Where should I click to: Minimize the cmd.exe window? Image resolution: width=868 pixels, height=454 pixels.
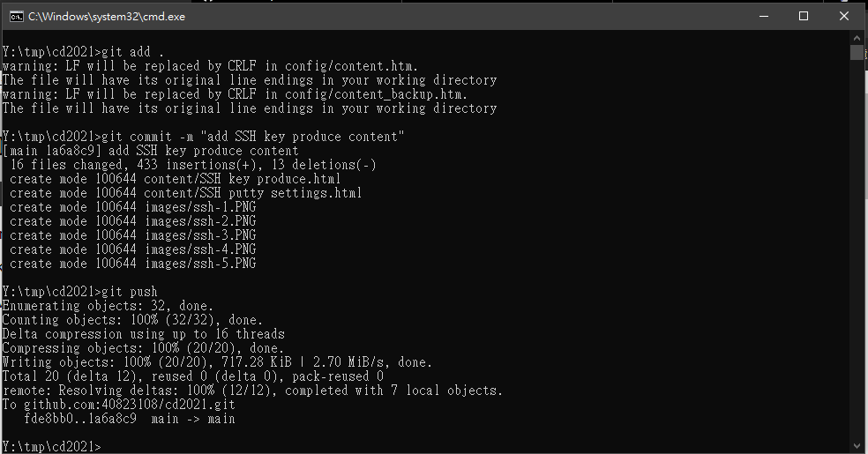point(764,16)
